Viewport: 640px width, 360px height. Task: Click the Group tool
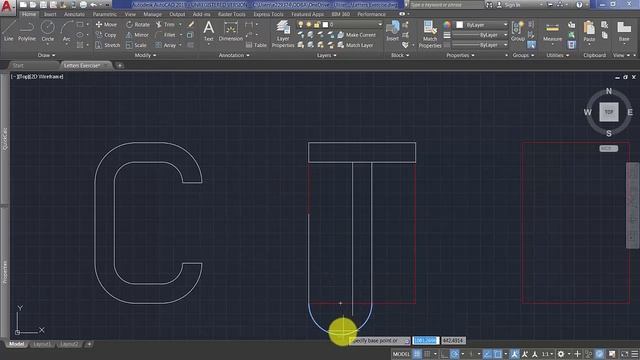[518, 31]
